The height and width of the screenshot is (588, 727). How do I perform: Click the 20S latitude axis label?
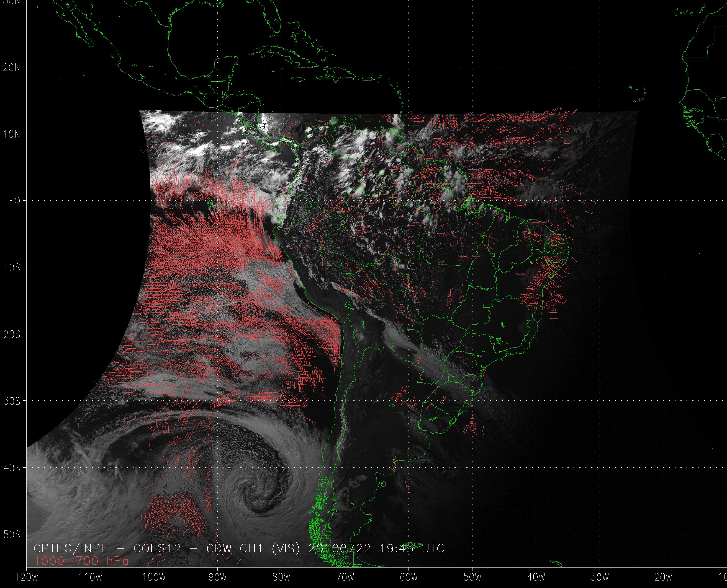click(12, 334)
